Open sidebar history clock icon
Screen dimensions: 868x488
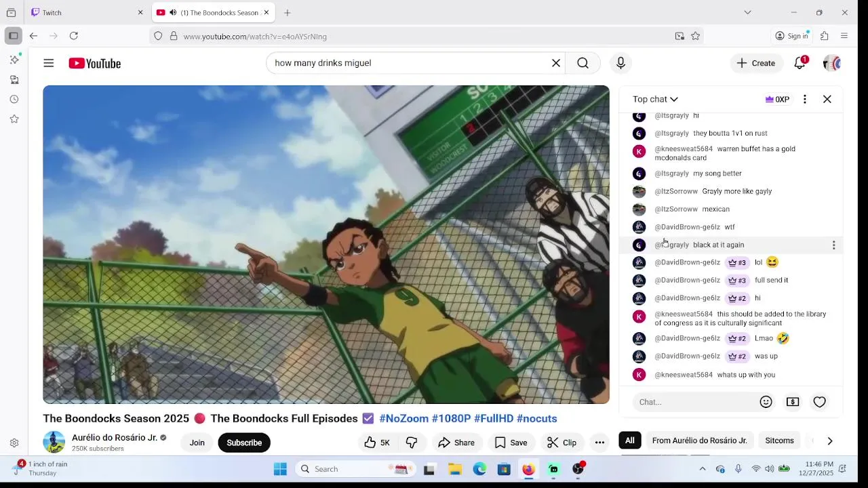click(x=14, y=99)
